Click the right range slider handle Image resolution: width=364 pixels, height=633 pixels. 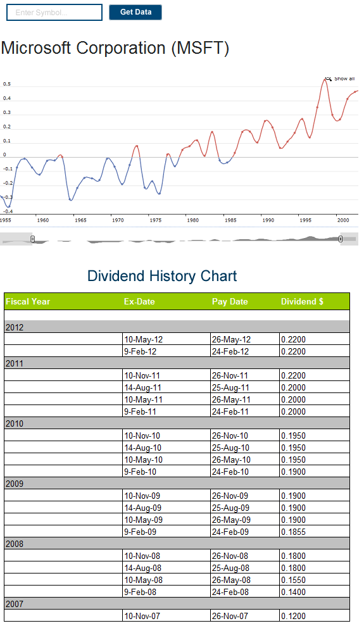[341, 239]
